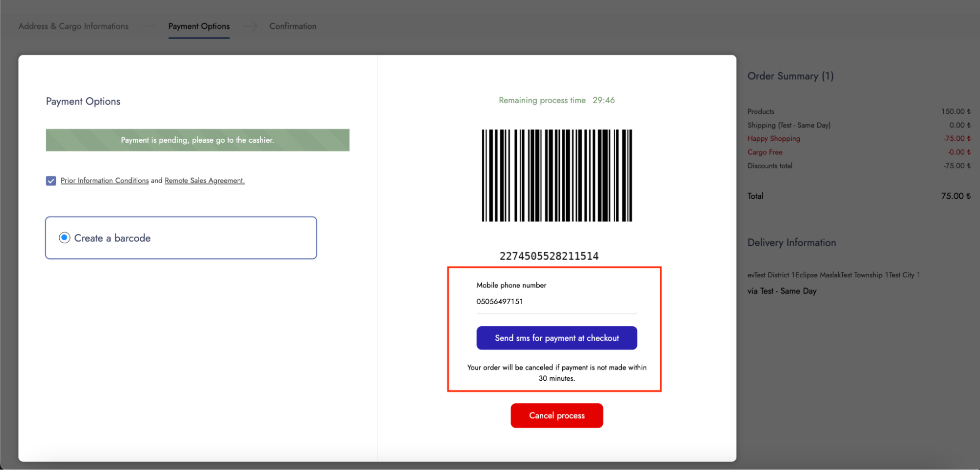Select the Create a barcode radio button
This screenshot has height=470, width=980.
point(65,238)
